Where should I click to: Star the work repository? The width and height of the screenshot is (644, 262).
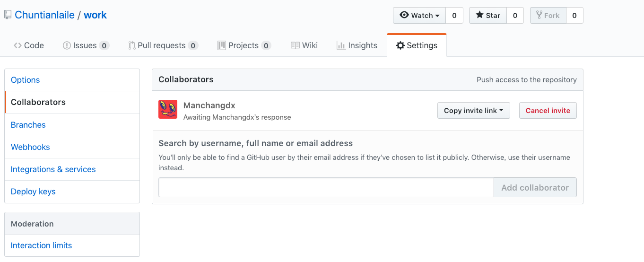click(x=488, y=15)
